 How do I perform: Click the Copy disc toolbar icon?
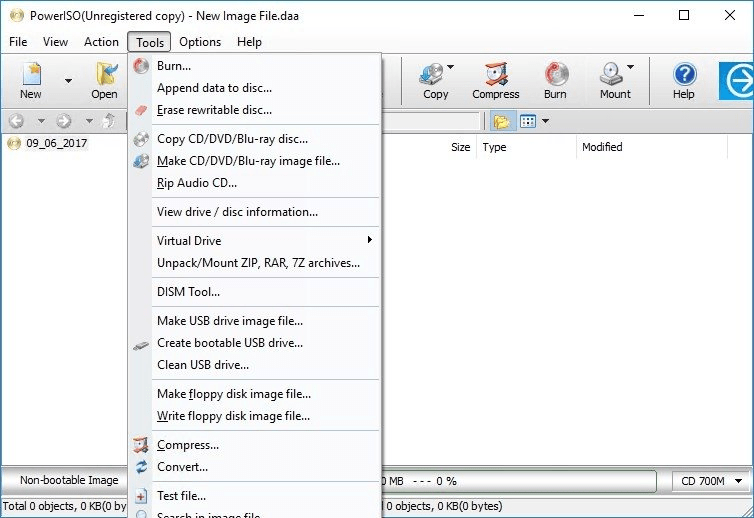pyautogui.click(x=435, y=80)
